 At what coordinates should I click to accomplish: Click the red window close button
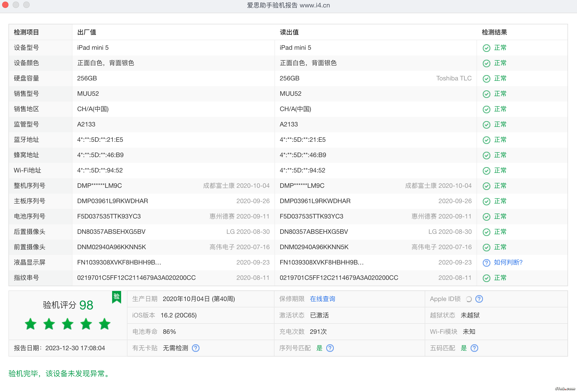pos(6,5)
